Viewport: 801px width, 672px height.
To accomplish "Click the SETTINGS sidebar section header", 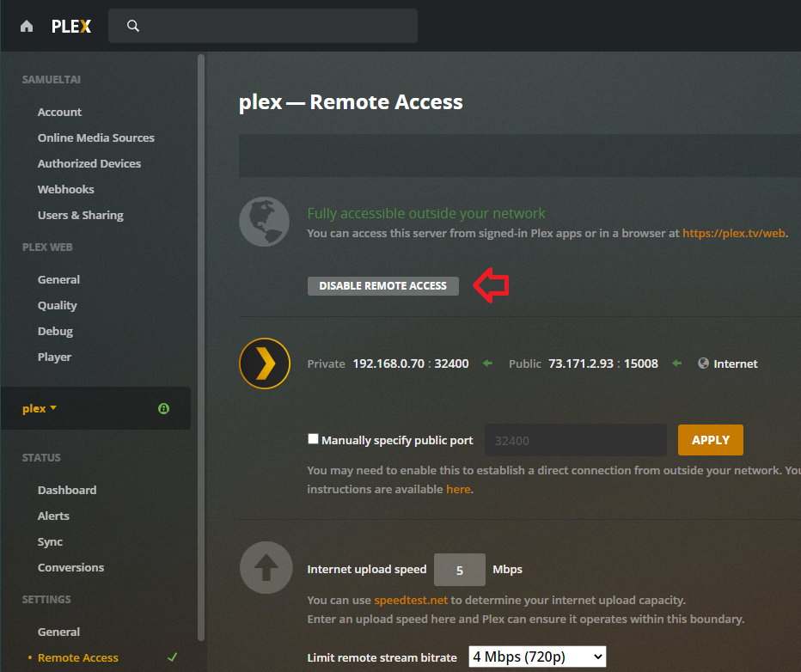I will pyautogui.click(x=46, y=600).
